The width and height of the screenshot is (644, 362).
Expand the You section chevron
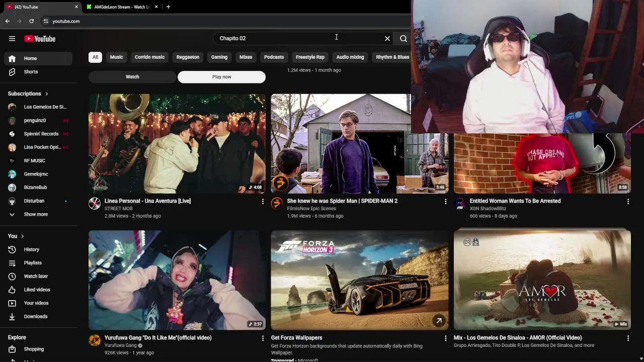(23, 236)
